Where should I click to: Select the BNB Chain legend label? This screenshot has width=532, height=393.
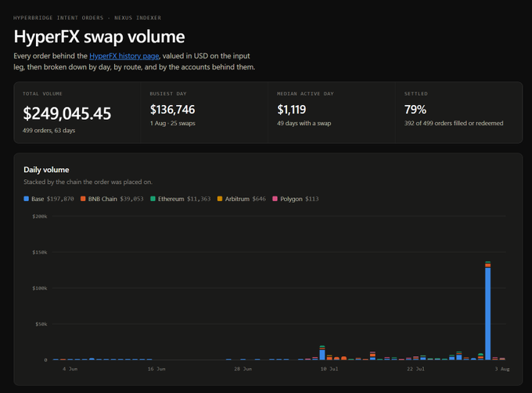(102, 199)
